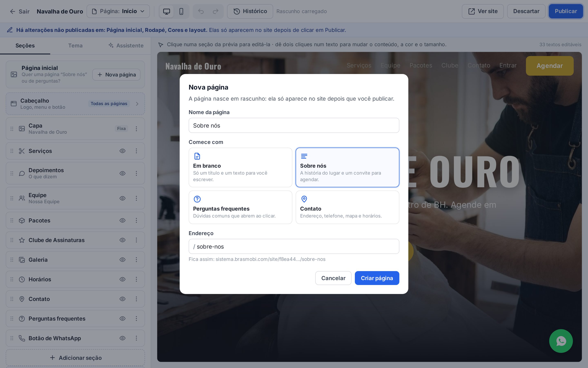Open Pacotes section three-dot menu
588x368 pixels.
coord(136,220)
